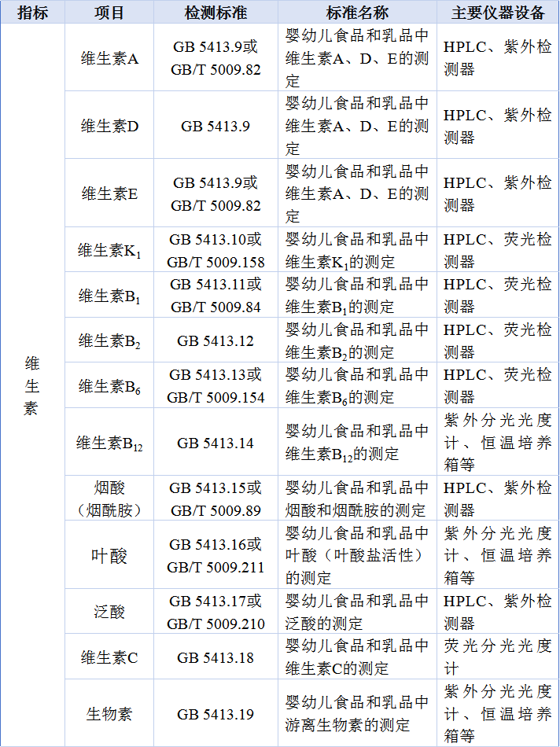Viewport: 560px width, 747px height.
Task: Click 维生素B6的测定 standard name cell
Action: 357,385
